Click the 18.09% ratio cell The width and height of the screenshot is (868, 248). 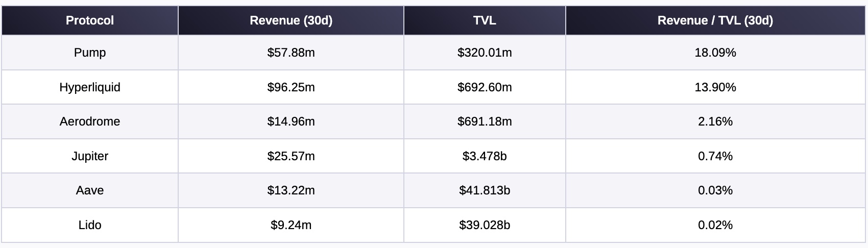(x=715, y=53)
